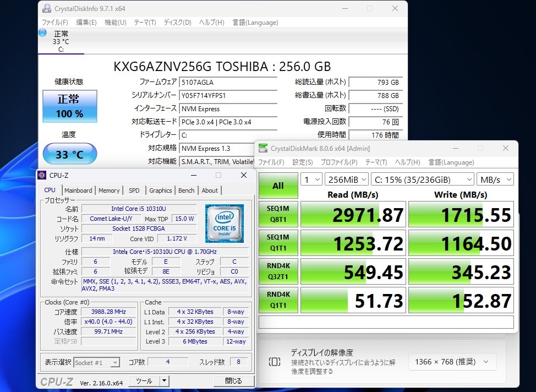Open the 1366 × 768 resolution dropdown
The image size is (536, 392).
point(452,362)
